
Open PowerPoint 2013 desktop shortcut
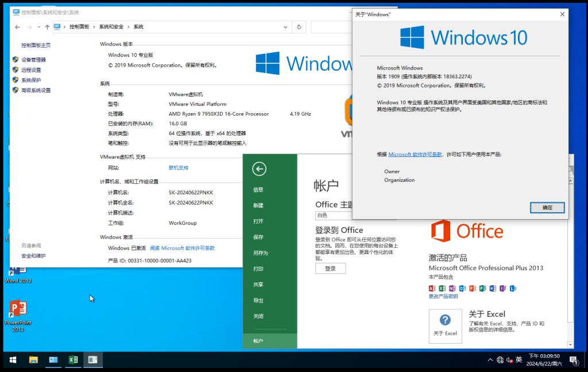[18, 310]
